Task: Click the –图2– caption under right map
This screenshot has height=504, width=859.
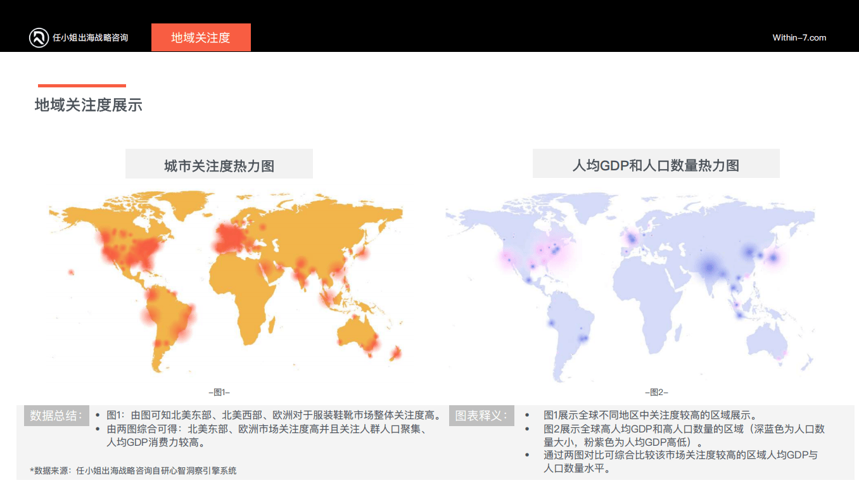Action: pyautogui.click(x=656, y=393)
